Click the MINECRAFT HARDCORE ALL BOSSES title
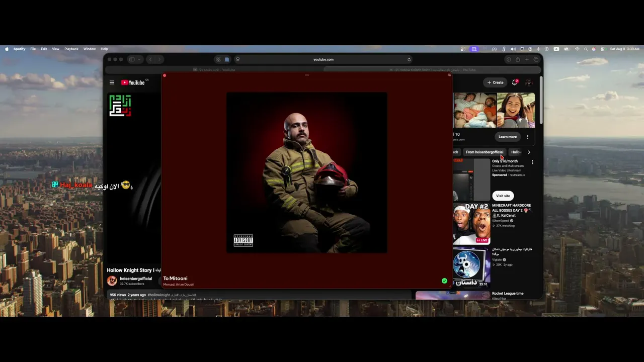The image size is (644, 362). coord(512,210)
